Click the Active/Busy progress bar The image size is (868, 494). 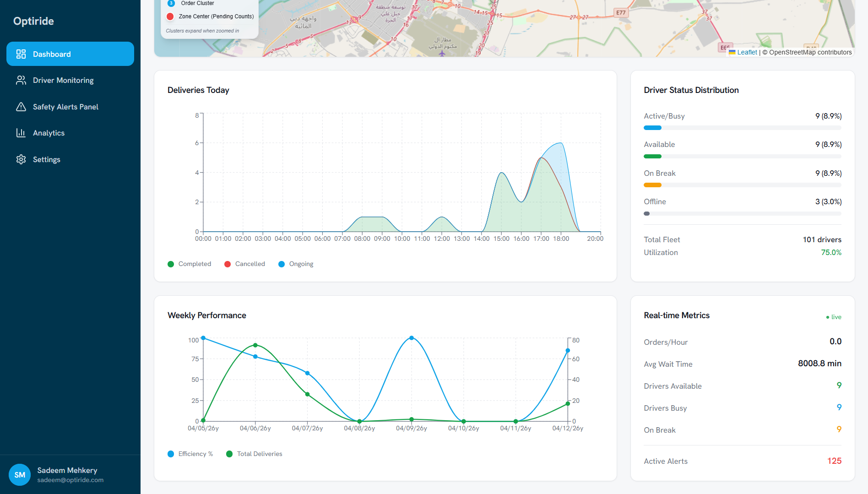(x=742, y=128)
